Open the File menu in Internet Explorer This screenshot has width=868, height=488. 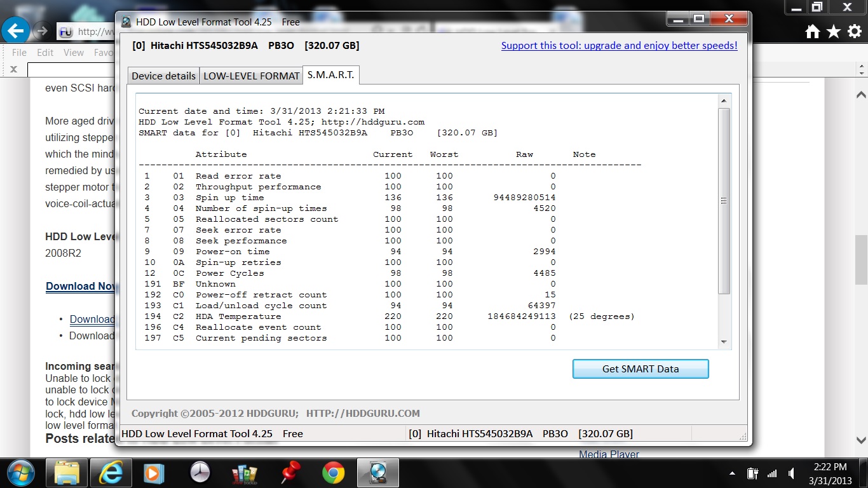click(19, 53)
